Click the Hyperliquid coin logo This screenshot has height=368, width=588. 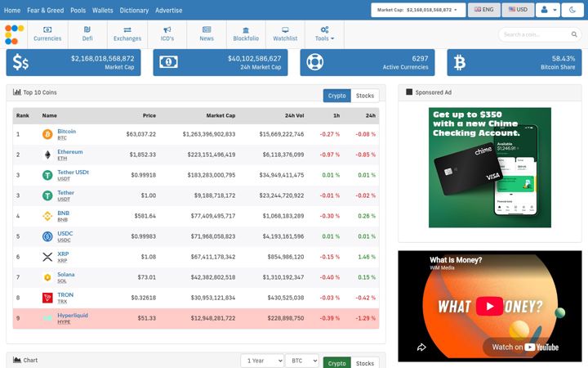[47, 318]
